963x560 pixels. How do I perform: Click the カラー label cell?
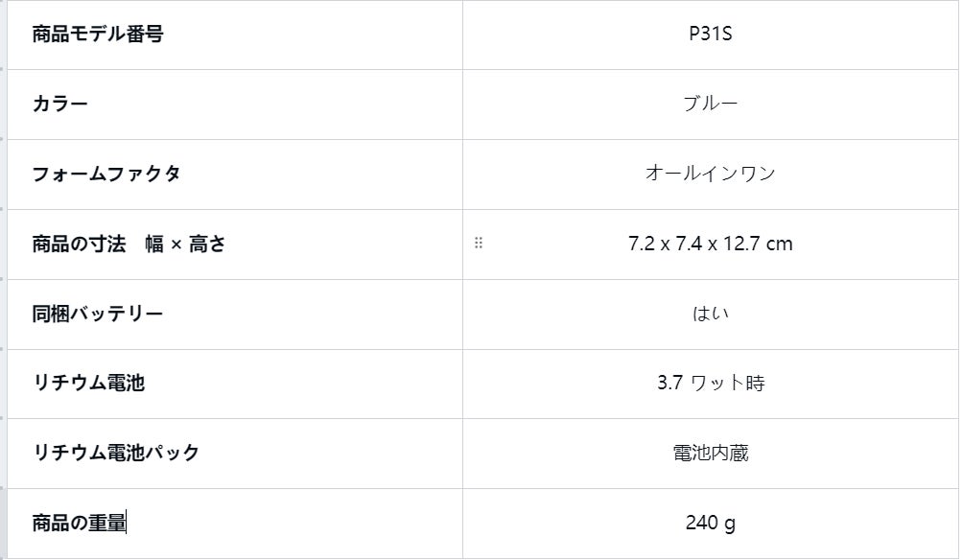tap(60, 104)
